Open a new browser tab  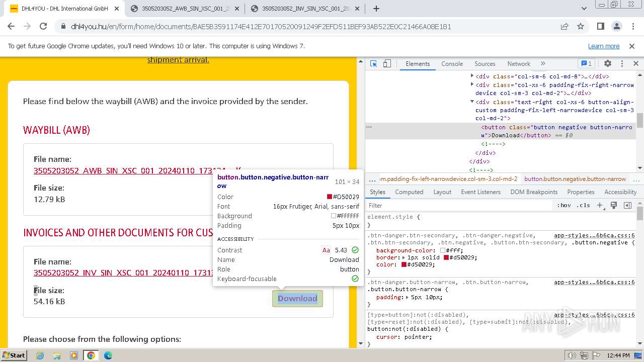tap(376, 9)
